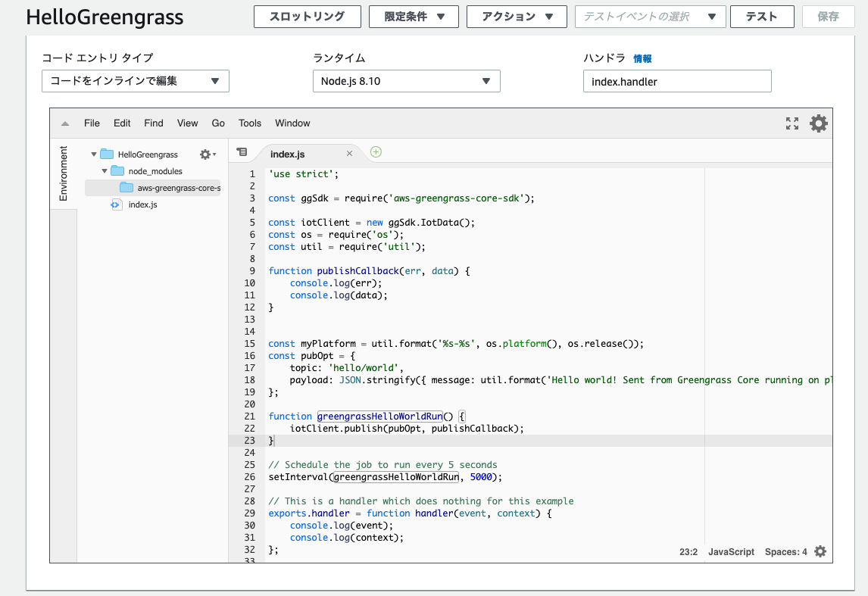The height and width of the screenshot is (596, 868).
Task: Open the Node.js 8.10 runtime dropdown
Action: click(406, 81)
